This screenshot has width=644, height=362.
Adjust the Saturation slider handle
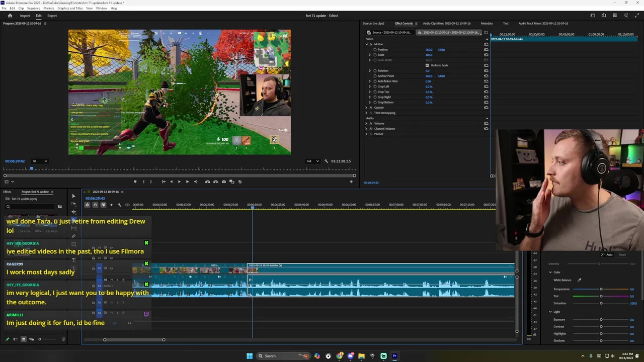coord(601,303)
